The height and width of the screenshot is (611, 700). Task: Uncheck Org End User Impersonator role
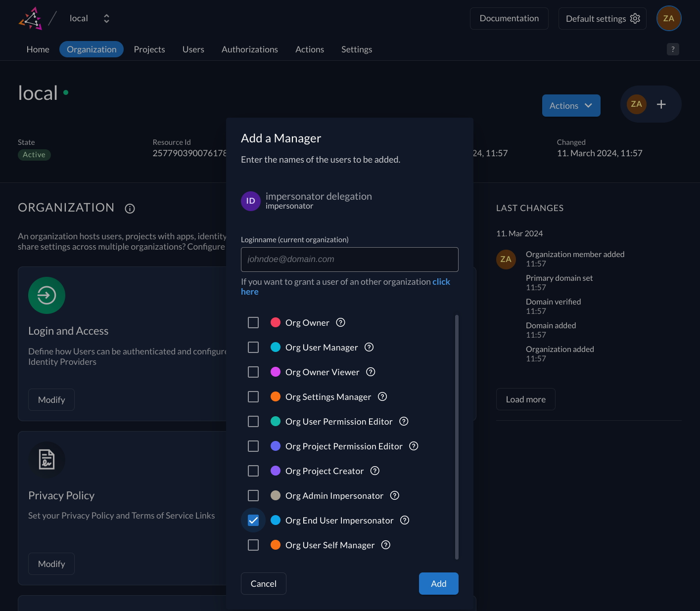tap(253, 520)
